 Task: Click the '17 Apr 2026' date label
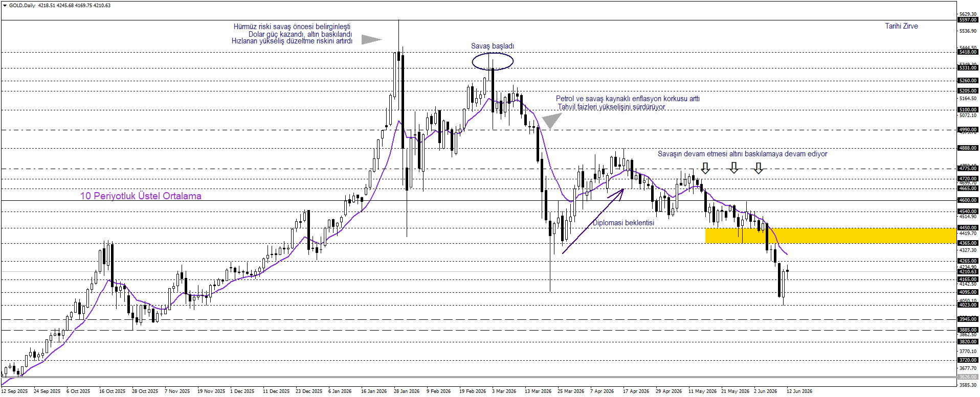pos(636,391)
